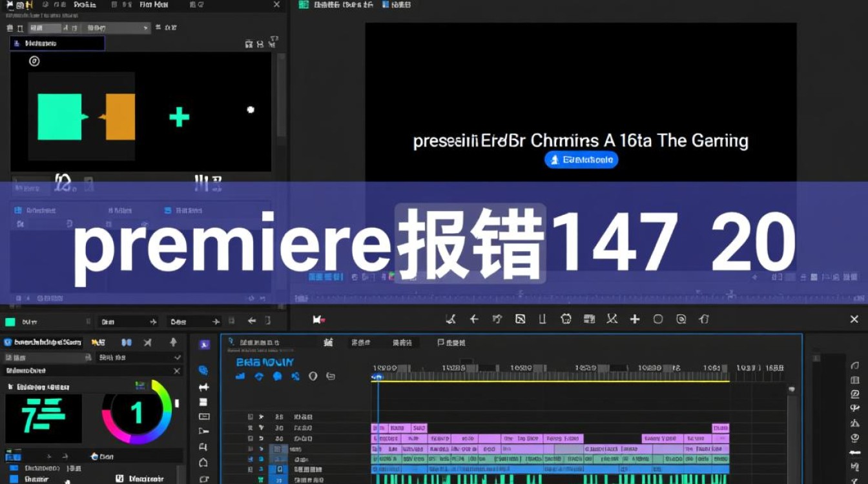
Task: Open the first arrow dropdown right of teal swatch
Action: click(128, 321)
